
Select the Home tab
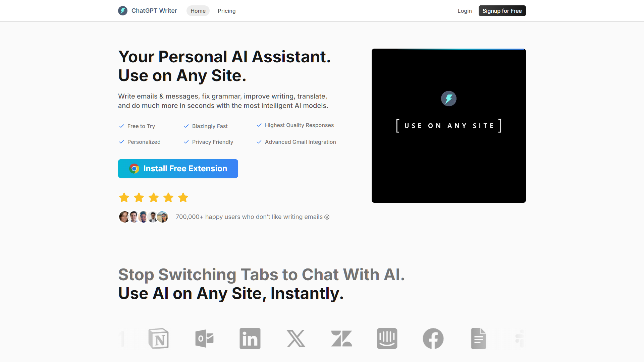click(198, 11)
